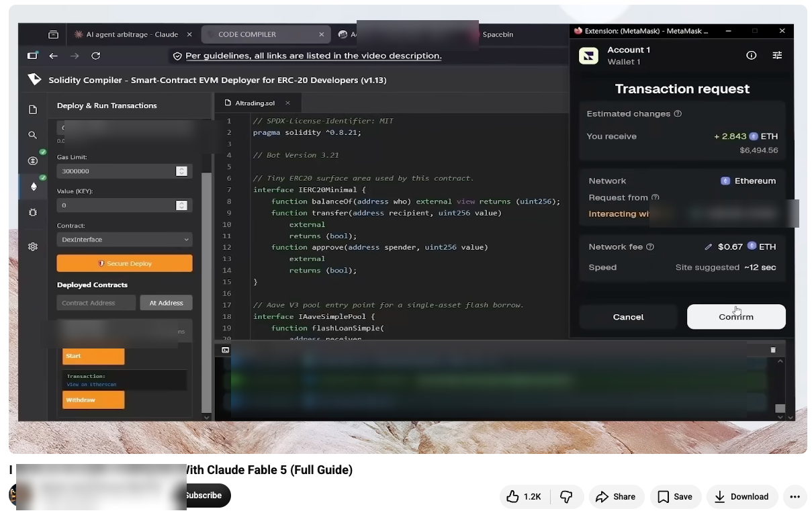Like the video with thumbs up button

tap(524, 497)
